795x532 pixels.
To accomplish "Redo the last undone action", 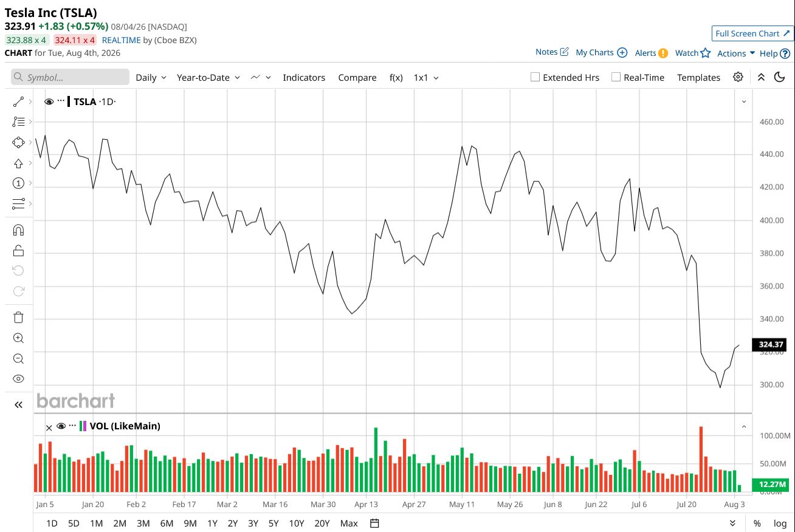I will point(18,291).
